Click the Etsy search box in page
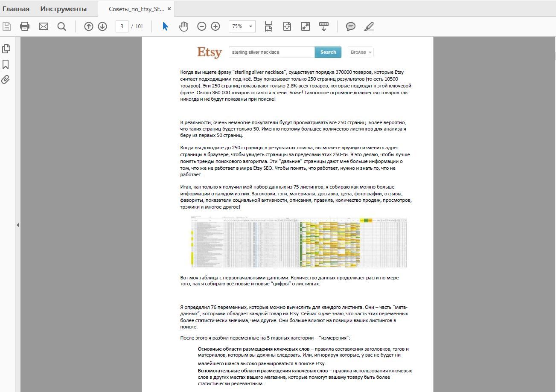Image resolution: width=556 pixels, height=392 pixels. point(272,52)
